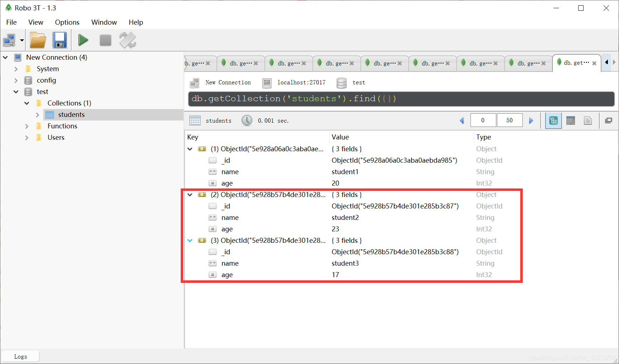This screenshot has width=619, height=364.
Task: Select the ObjectId ending in aebda985
Action: pos(394,160)
